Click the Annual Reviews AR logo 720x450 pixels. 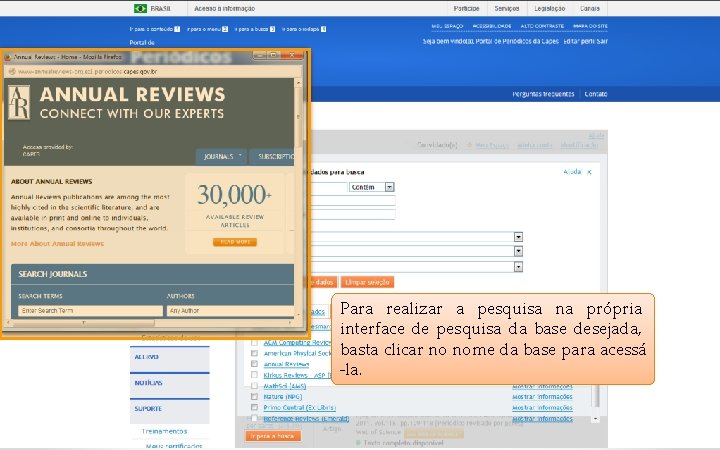pos(19,102)
